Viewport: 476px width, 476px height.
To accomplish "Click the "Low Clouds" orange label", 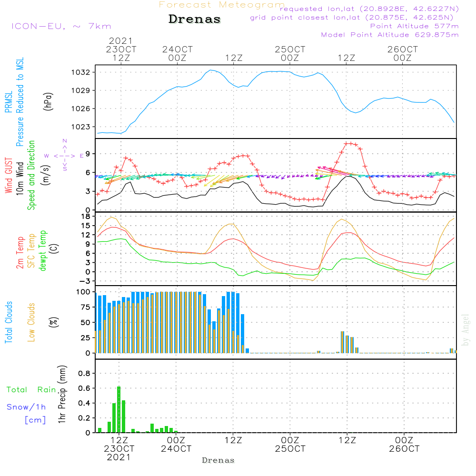I will 31,322.
